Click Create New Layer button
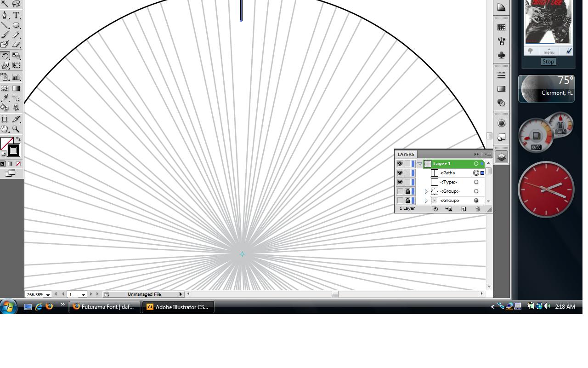The width and height of the screenshot is (588, 368). pyautogui.click(x=464, y=209)
